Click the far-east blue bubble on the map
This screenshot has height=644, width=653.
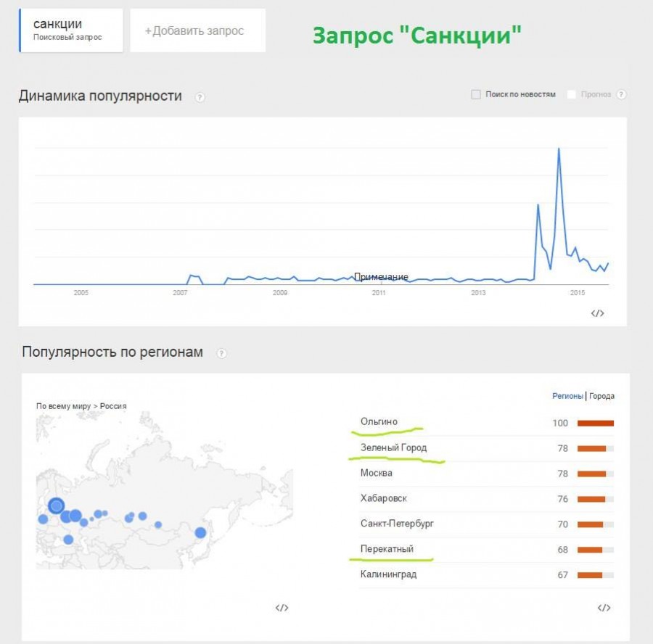click(200, 533)
